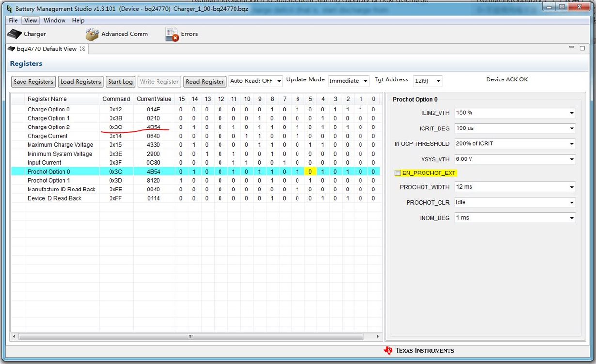Close the bq24770 Default View tab
This screenshot has height=364, width=596.
82,49
